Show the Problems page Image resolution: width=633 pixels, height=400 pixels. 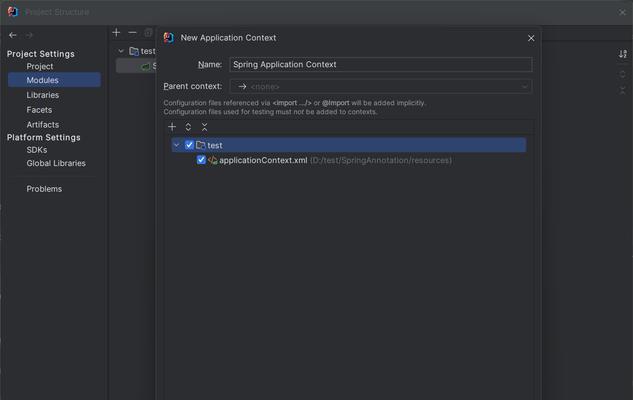point(44,189)
